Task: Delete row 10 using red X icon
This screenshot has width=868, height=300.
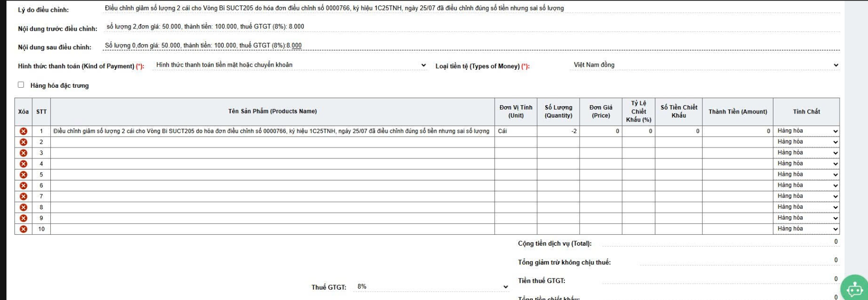Action: pyautogui.click(x=23, y=229)
